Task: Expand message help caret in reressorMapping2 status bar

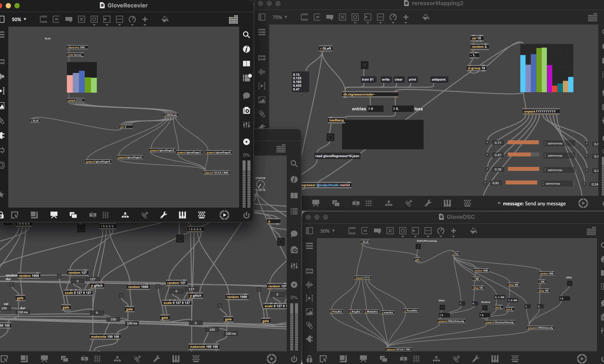Action: pos(499,203)
